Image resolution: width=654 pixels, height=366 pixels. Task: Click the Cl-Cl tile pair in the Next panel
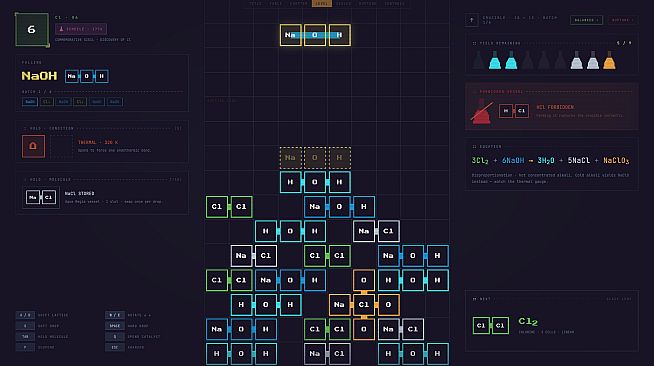point(491,326)
